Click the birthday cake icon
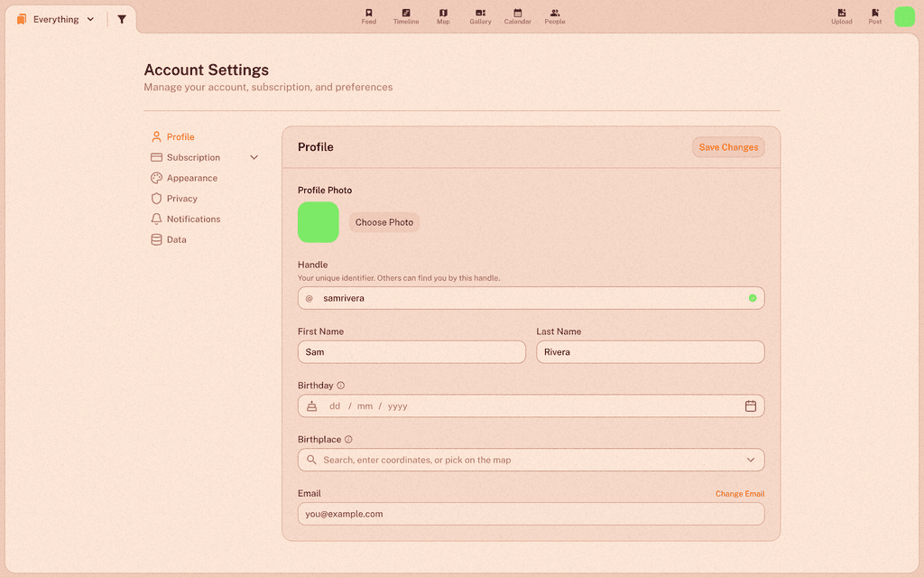The height and width of the screenshot is (578, 924). (311, 406)
